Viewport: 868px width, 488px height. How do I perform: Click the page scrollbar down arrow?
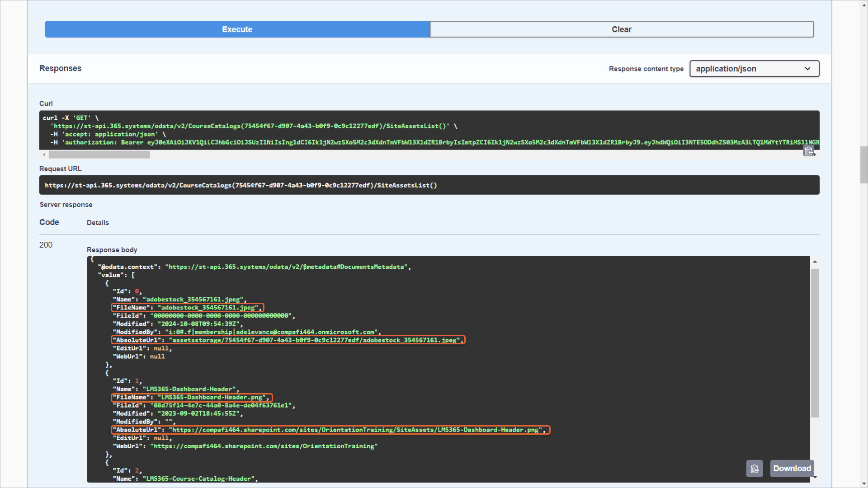tap(863, 483)
